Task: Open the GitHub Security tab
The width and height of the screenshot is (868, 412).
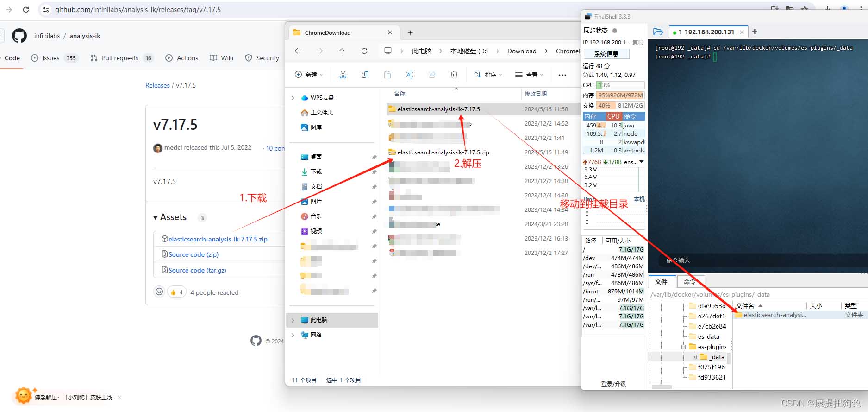Action: 262,58
